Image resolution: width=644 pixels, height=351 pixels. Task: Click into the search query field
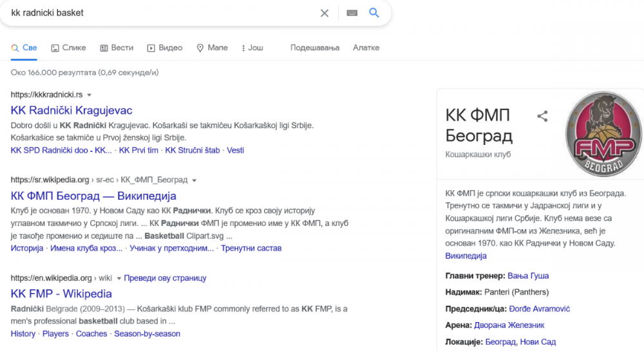pyautogui.click(x=161, y=13)
